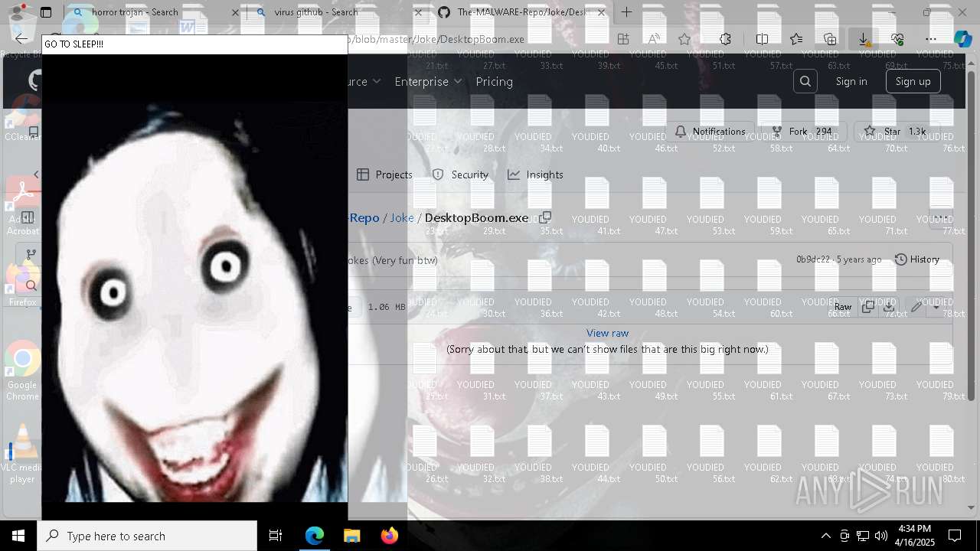Open the Windows Start menu
Screen dimensions: 980x551
coord(18,536)
